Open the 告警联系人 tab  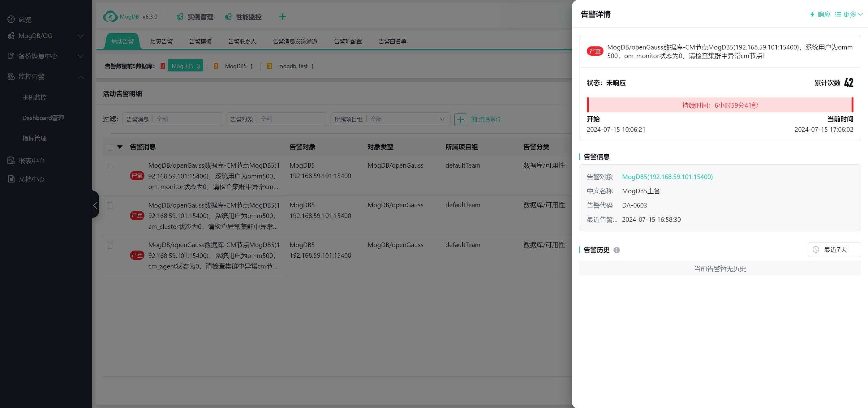pos(242,41)
